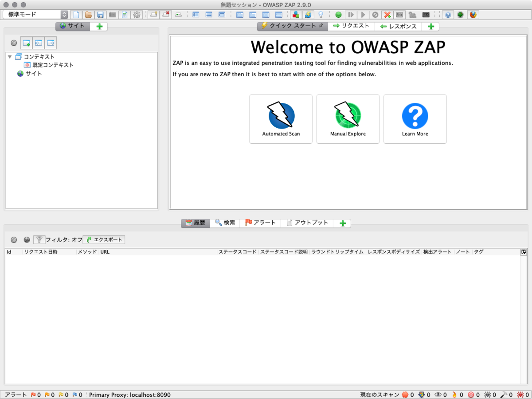Toggle the HUD green radar button
This screenshot has width=532, height=399.
coord(461,15)
